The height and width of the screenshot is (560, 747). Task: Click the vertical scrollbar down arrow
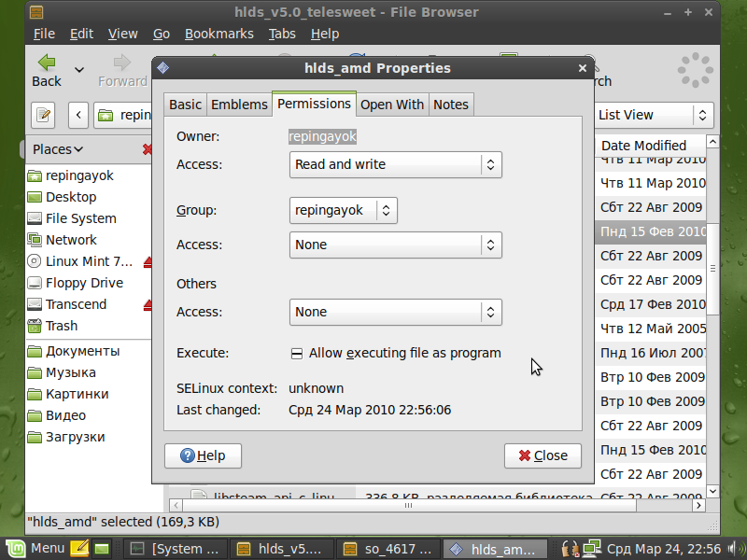tap(712, 491)
